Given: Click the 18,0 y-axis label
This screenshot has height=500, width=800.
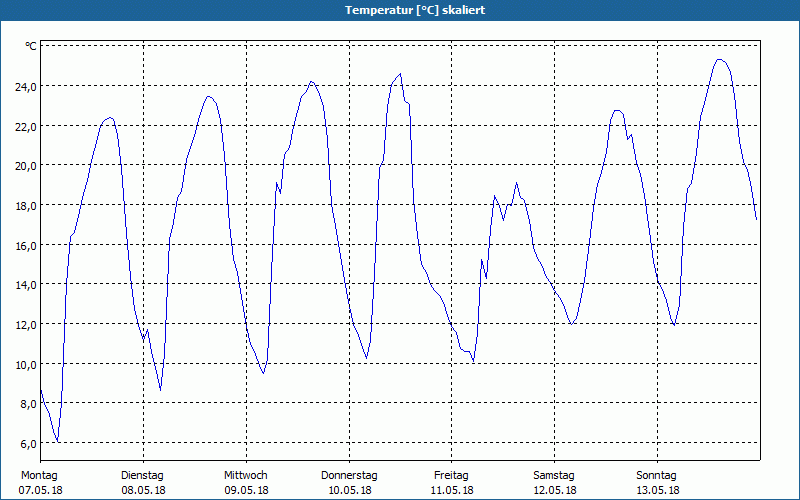Looking at the screenshot, I should point(26,206).
